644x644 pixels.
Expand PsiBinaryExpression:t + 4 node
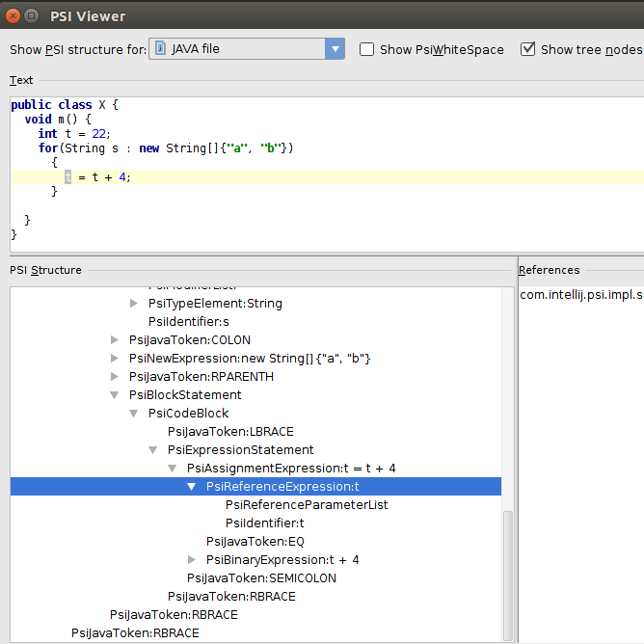192,560
